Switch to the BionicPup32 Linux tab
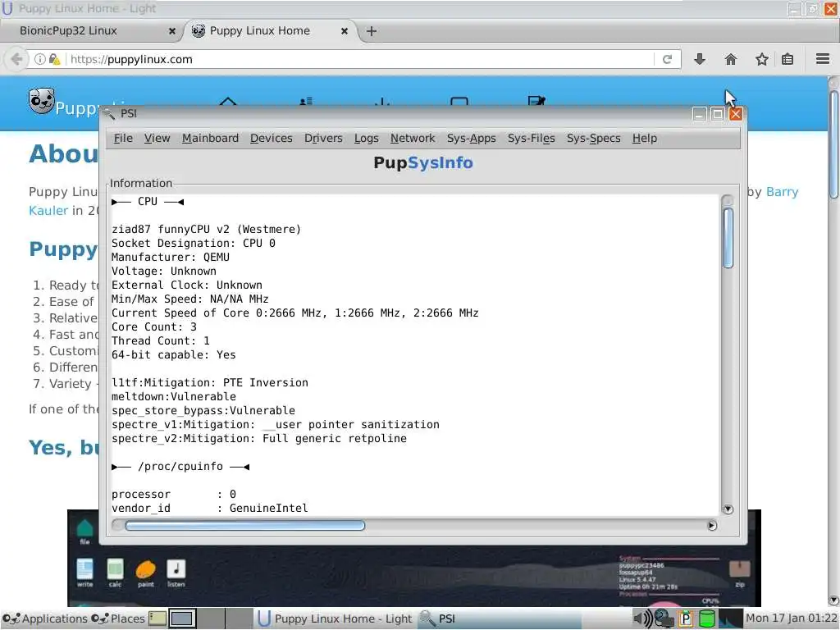840x630 pixels. pyautogui.click(x=91, y=31)
